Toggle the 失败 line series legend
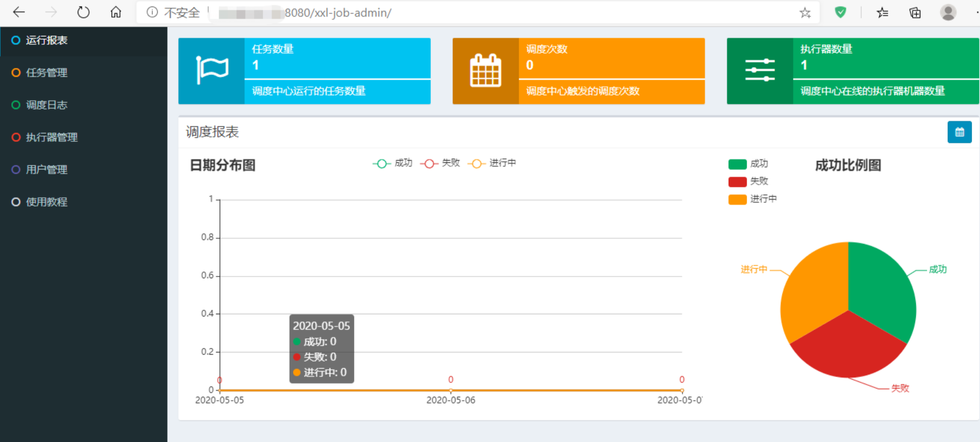 [440, 163]
